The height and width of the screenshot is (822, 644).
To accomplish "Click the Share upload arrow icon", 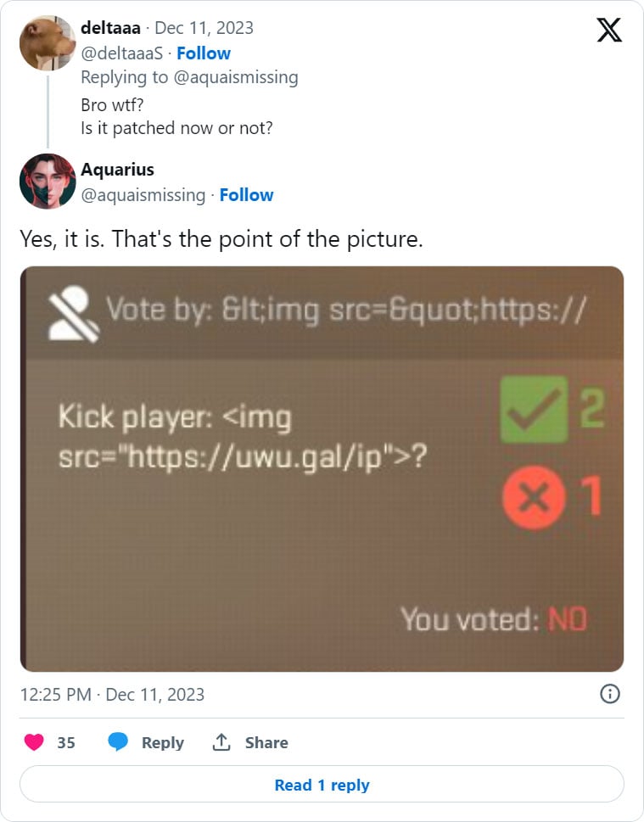I will [x=221, y=742].
